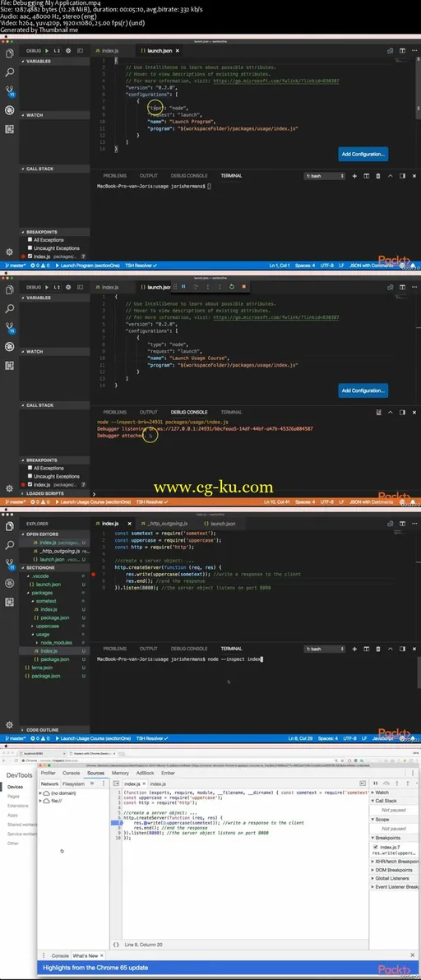Close the DevTools What's New drawer
Screen dimensions: 421x980
(414, 955)
